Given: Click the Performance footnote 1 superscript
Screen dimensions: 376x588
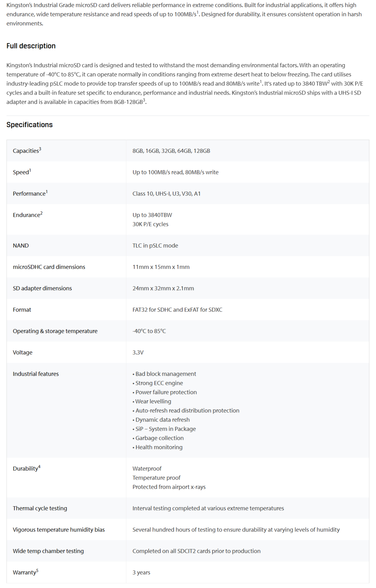Looking at the screenshot, I should [x=46, y=192].
